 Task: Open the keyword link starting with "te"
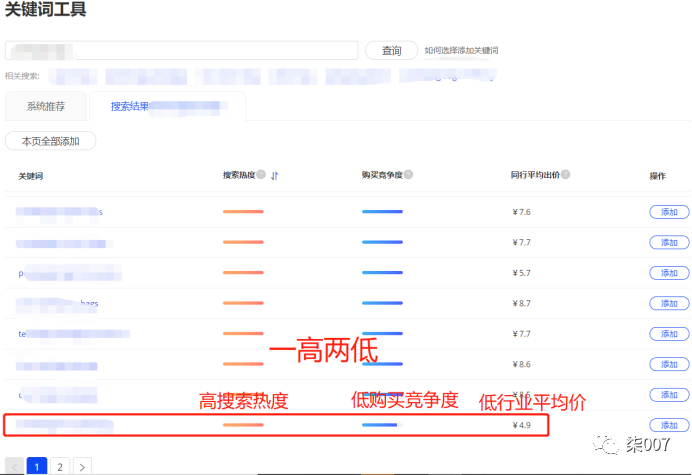74,334
